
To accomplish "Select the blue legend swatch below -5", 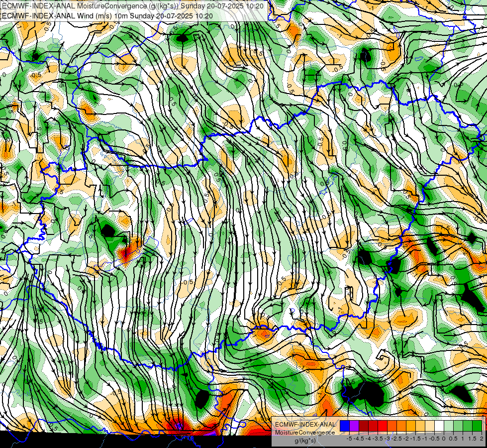I will (x=345, y=426).
